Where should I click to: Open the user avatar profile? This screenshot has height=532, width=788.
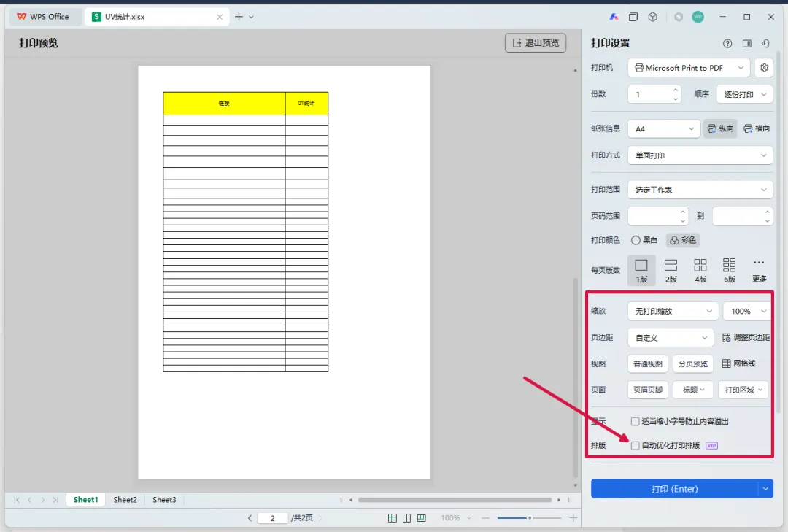pyautogui.click(x=698, y=17)
